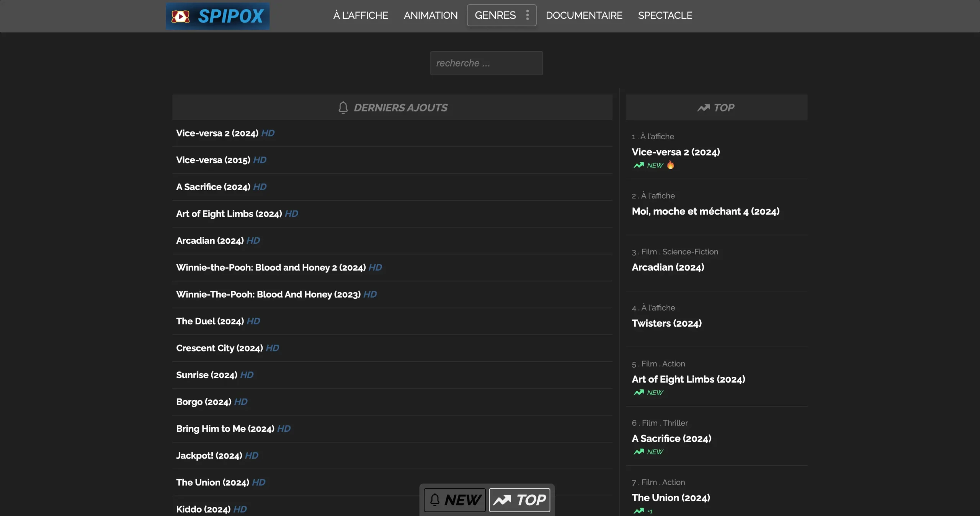Click the recherche search field

tap(486, 63)
